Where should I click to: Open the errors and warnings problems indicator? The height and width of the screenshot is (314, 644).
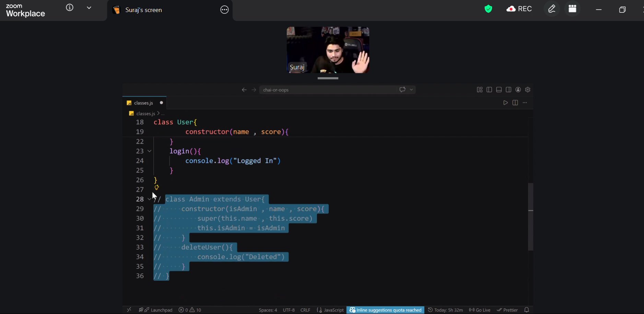click(190, 310)
